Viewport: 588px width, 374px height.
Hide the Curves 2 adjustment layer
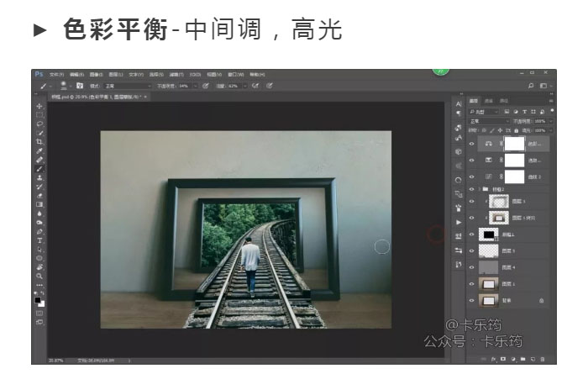pos(472,176)
